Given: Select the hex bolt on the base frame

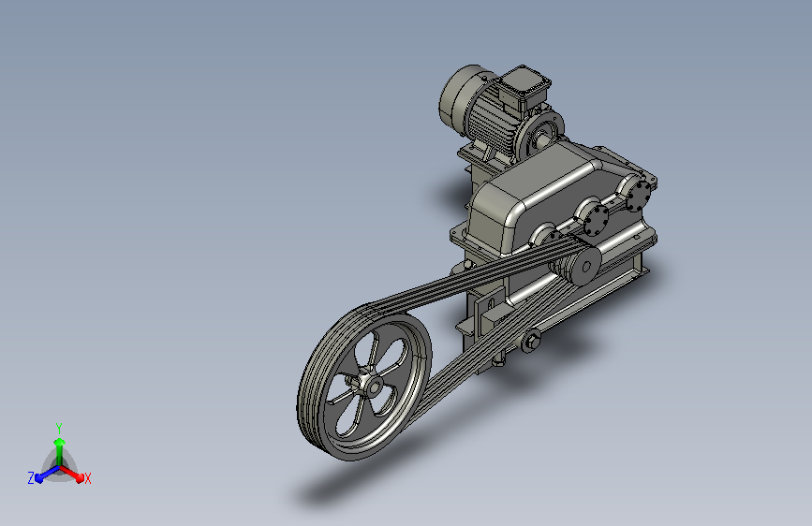Looking at the screenshot, I should point(531,342).
